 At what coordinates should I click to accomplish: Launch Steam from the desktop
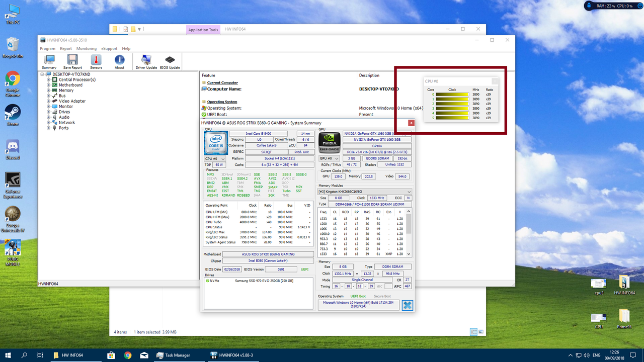(13, 115)
